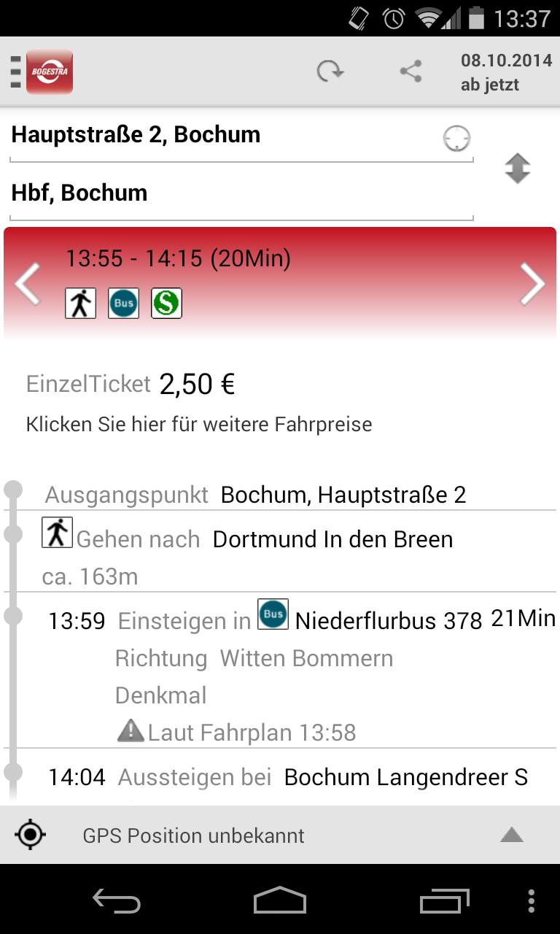
Task: Tap the green S-Bahn icon
Action: tap(166, 303)
